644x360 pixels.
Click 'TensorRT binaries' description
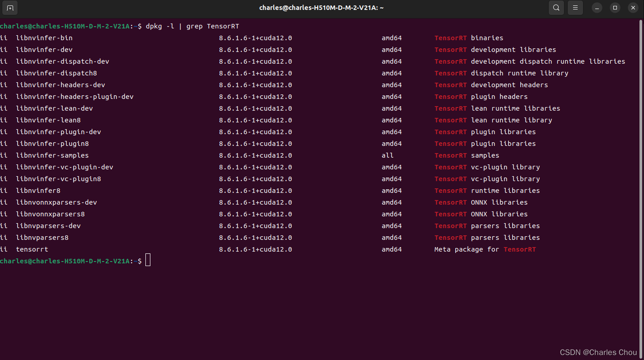click(x=469, y=38)
